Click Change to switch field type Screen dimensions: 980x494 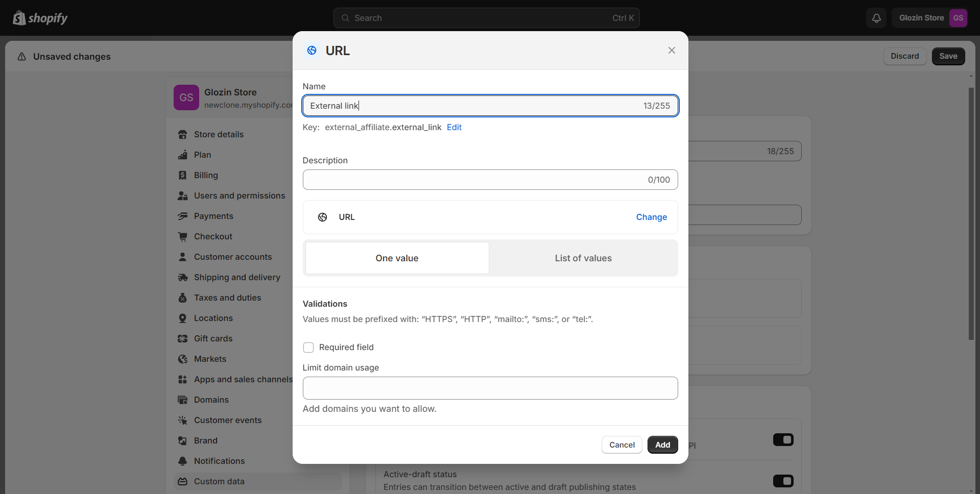pyautogui.click(x=651, y=217)
